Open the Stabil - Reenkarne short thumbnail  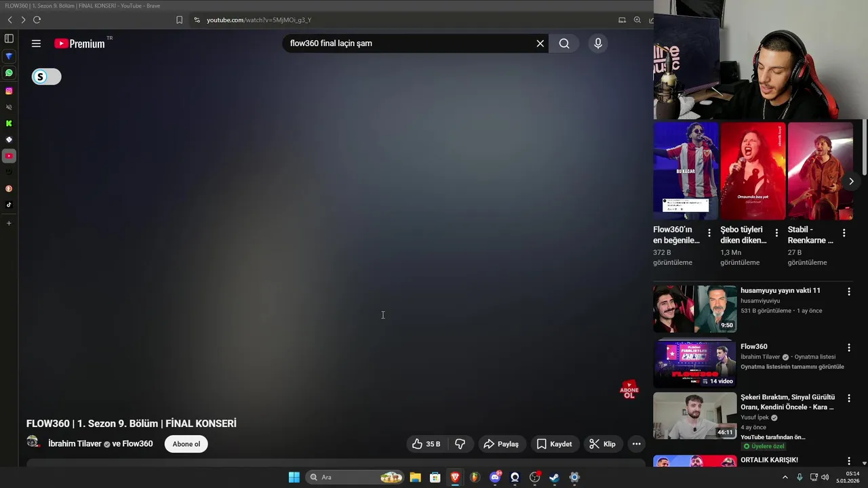point(820,171)
